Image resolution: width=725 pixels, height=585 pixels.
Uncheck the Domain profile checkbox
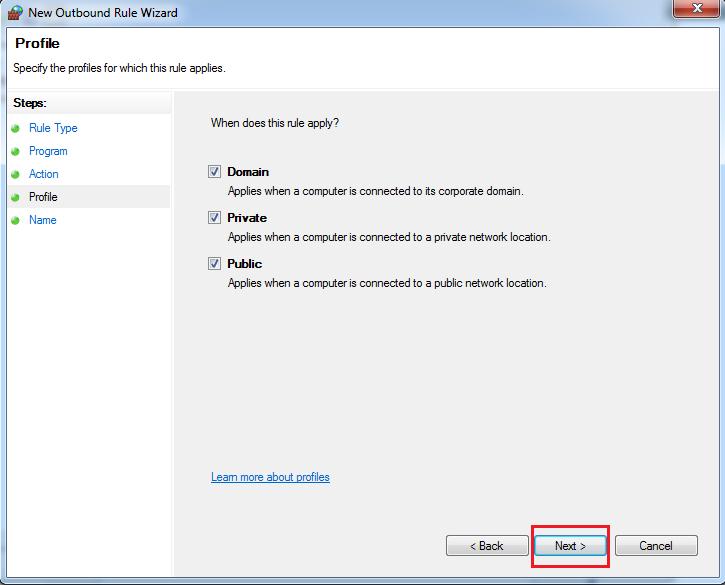click(x=214, y=172)
